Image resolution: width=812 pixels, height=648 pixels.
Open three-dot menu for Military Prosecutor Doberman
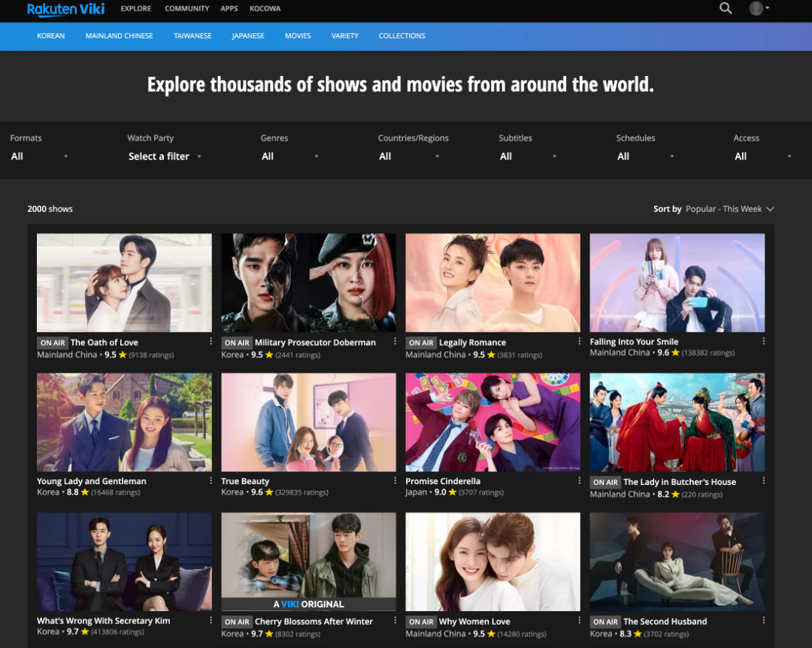[x=395, y=341]
